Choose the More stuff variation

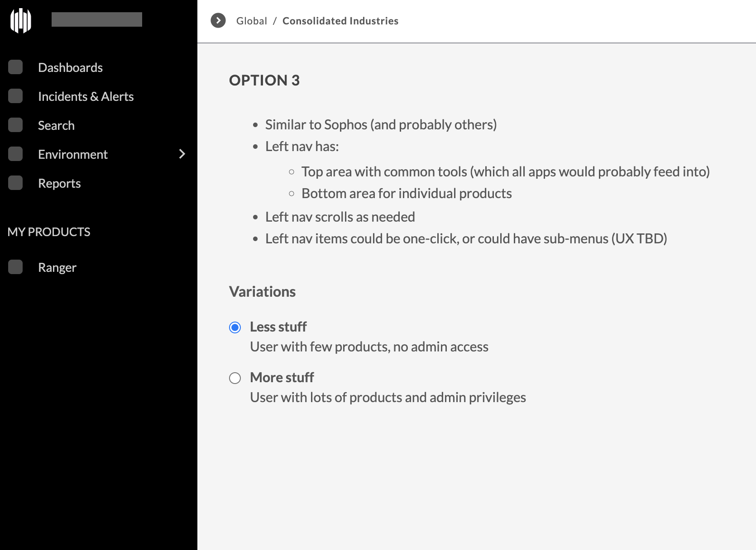point(235,378)
